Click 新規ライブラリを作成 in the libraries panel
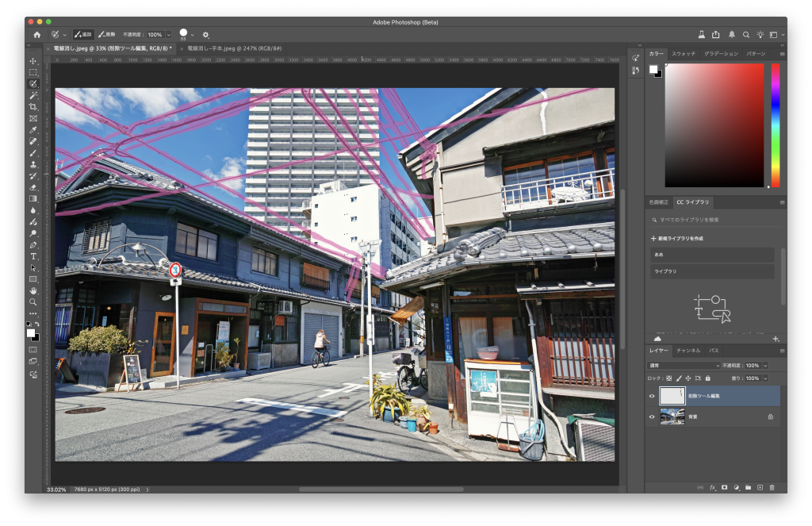The width and height of the screenshot is (812, 526). 678,238
